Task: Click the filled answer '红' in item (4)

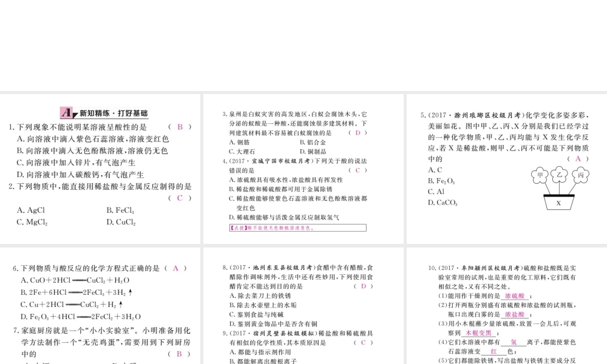Action: (493, 351)
